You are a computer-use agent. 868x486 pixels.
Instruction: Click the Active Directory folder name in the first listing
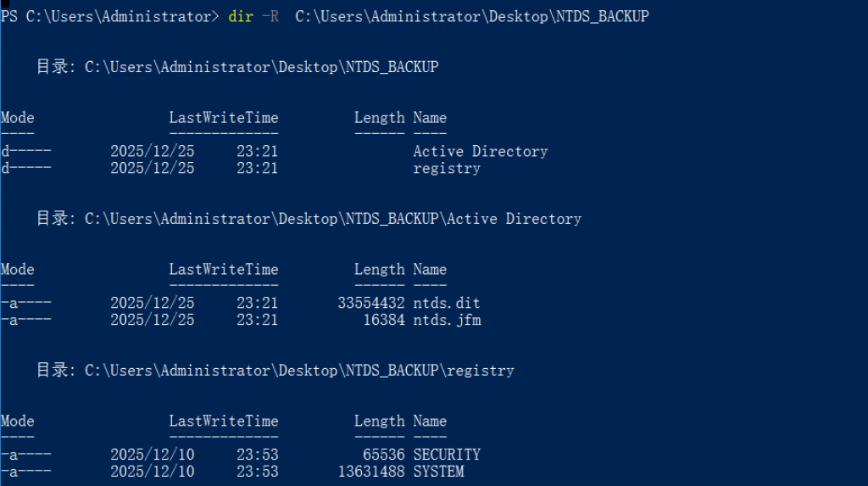click(x=481, y=152)
